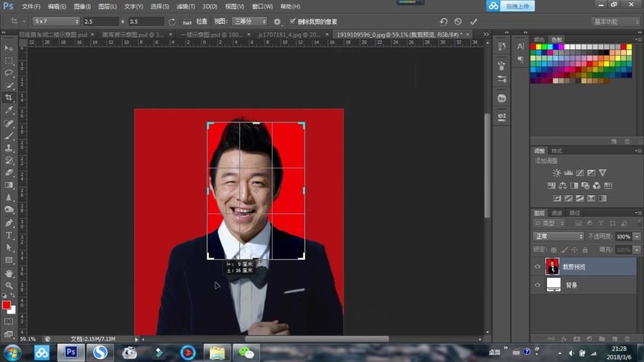Click the crop width field showing 2.5
Screen dimensions: 644x362
[100, 22]
